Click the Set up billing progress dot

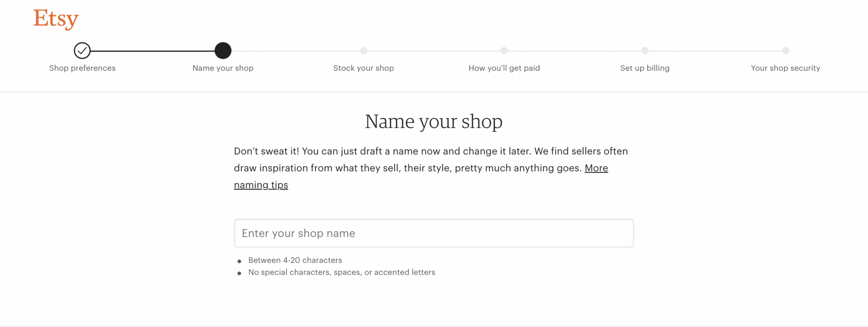[x=644, y=50]
